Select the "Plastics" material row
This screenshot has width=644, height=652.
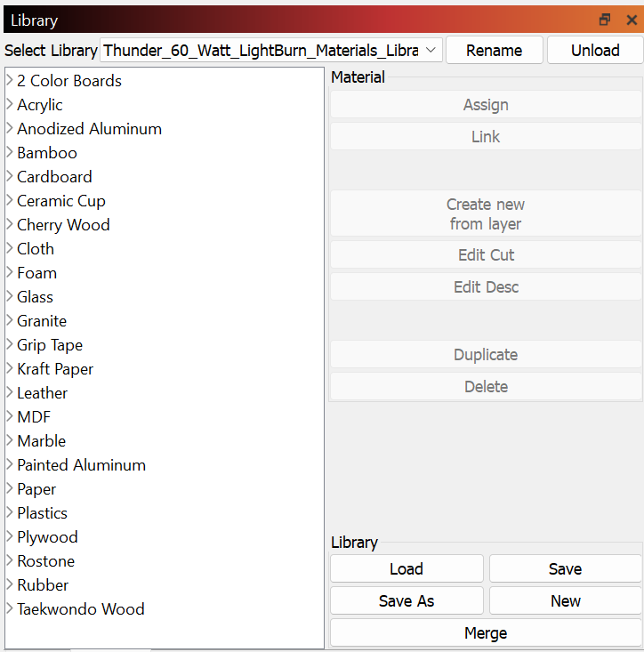(42, 513)
